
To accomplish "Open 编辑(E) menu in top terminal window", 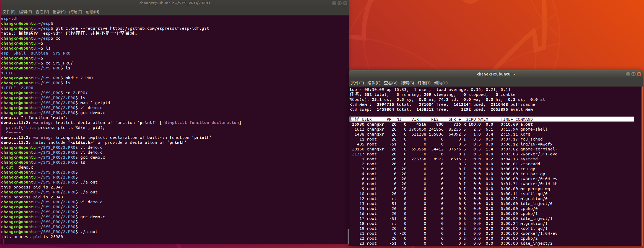I will pos(374,83).
